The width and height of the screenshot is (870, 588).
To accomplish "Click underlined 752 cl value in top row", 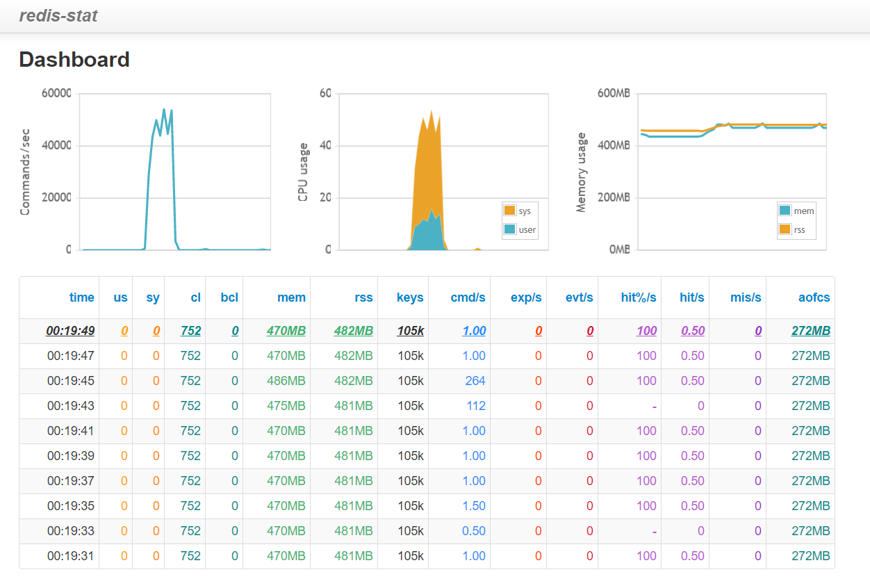I will point(190,331).
